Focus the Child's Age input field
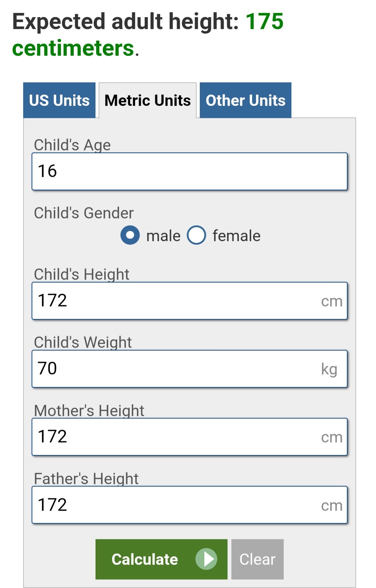Image resolution: width=376 pixels, height=588 pixels. 190,171
